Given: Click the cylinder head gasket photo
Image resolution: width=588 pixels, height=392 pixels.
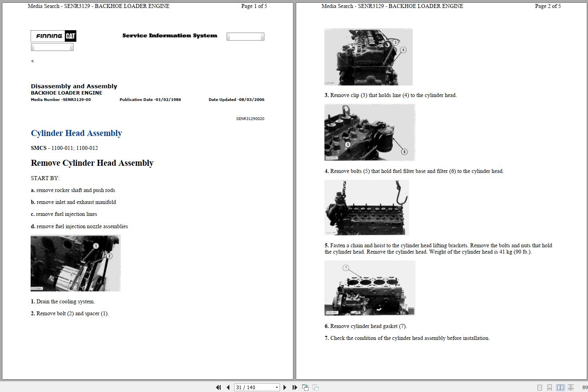Looking at the screenshot, I should [369, 288].
